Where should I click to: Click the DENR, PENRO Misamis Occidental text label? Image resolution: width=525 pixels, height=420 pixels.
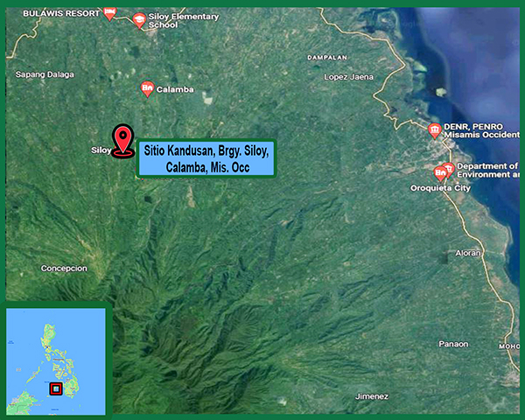[479, 136]
